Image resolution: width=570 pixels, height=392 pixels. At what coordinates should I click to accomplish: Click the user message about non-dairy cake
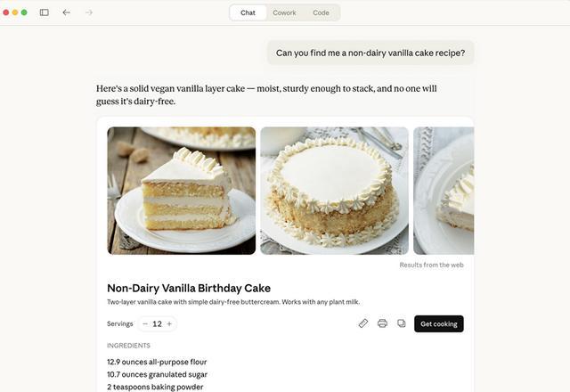[x=370, y=53]
